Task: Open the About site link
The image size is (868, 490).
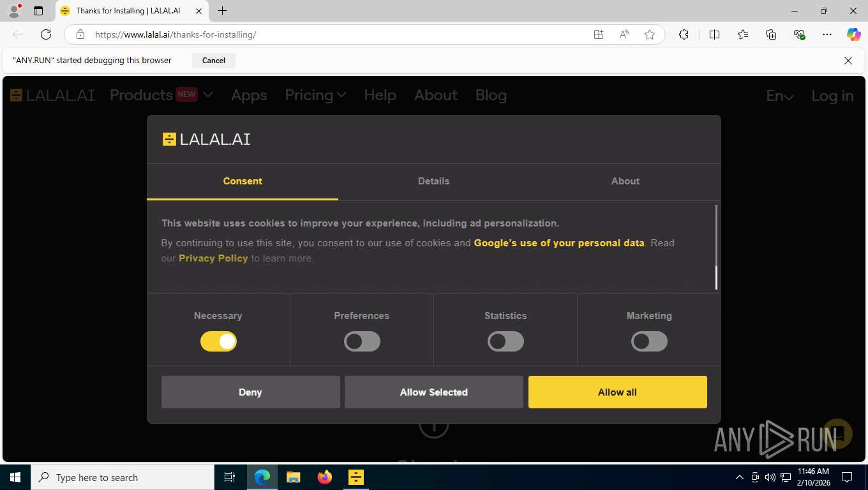Action: pyautogui.click(x=436, y=95)
